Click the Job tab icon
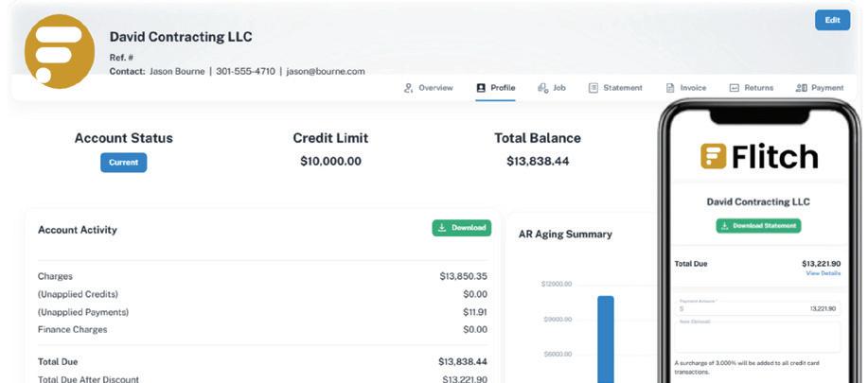The image size is (868, 383). click(x=542, y=88)
